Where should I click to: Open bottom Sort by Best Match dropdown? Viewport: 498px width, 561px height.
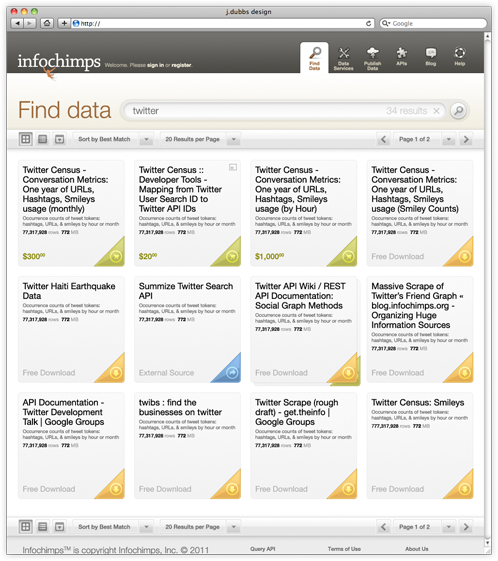113,527
